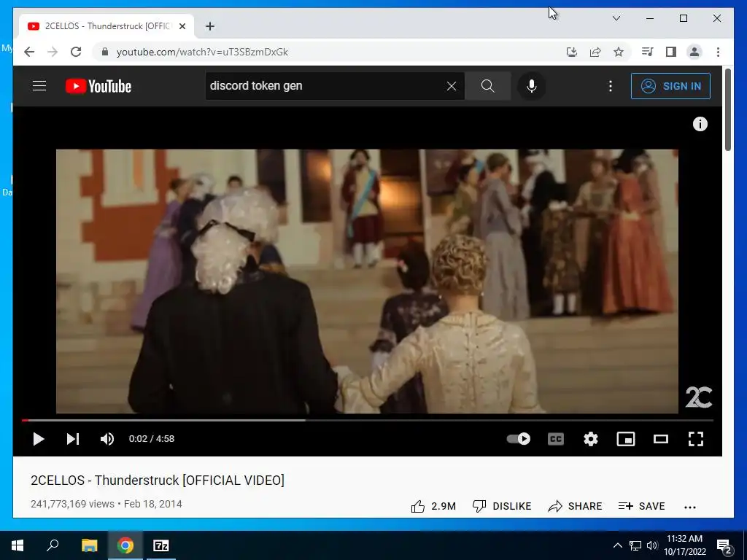The image size is (747, 560).
Task: Open Chrome profile avatar
Action: (694, 52)
